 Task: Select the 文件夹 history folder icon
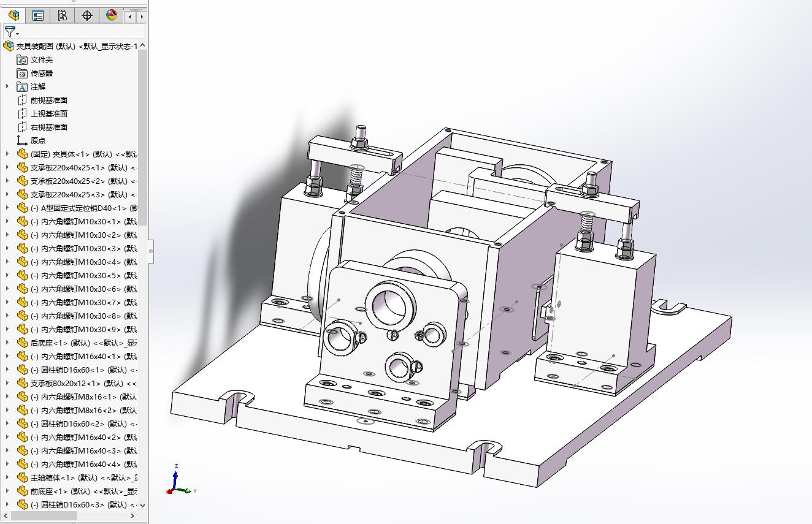22,59
